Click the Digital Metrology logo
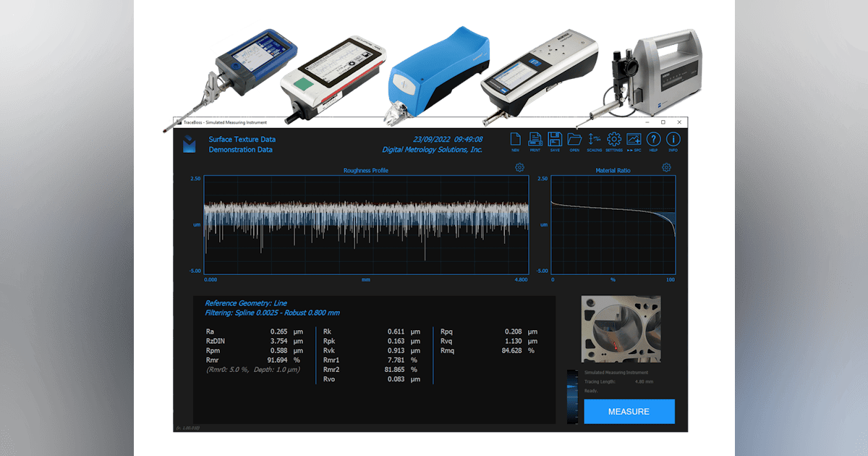 pyautogui.click(x=190, y=144)
